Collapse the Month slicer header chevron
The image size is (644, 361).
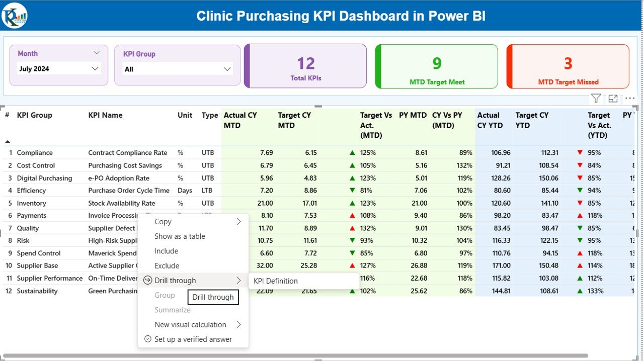coord(97,53)
